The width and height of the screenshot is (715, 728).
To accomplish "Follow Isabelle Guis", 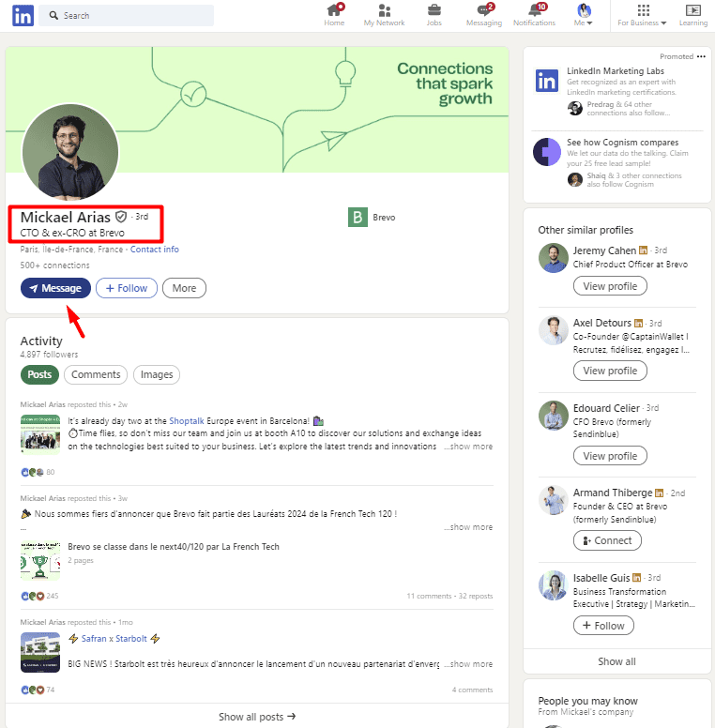I will pyautogui.click(x=603, y=626).
